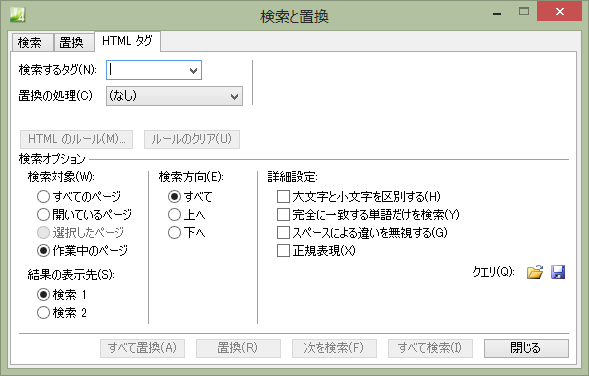This screenshot has width=589, height=376.
Task: Open a saved query with folder icon
Action: 535,272
